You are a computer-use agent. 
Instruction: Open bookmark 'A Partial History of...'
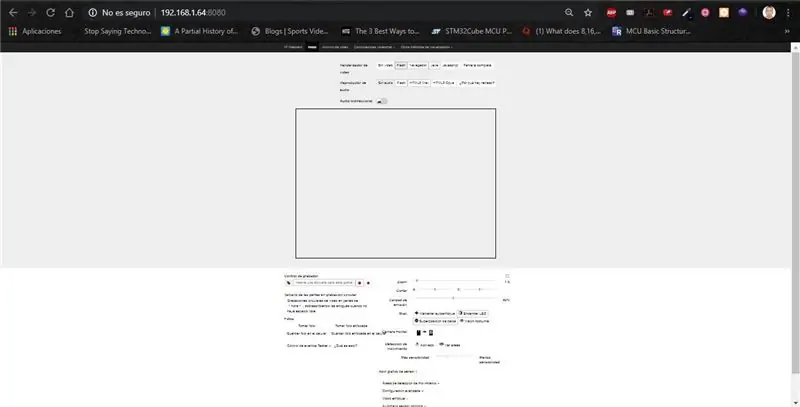[199, 31]
